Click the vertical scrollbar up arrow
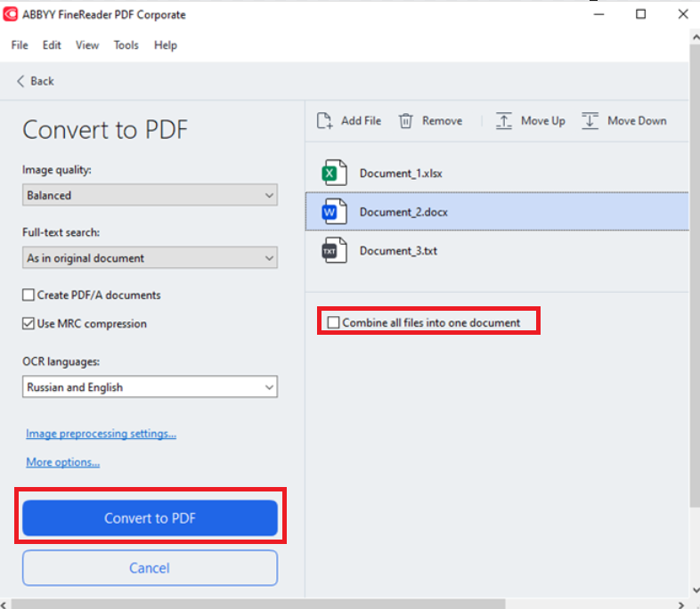Viewport: 700px width, 609px height. pyautogui.click(x=695, y=37)
